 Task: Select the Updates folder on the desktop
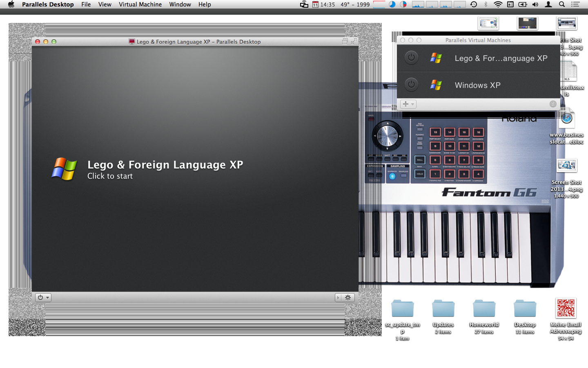(x=443, y=309)
